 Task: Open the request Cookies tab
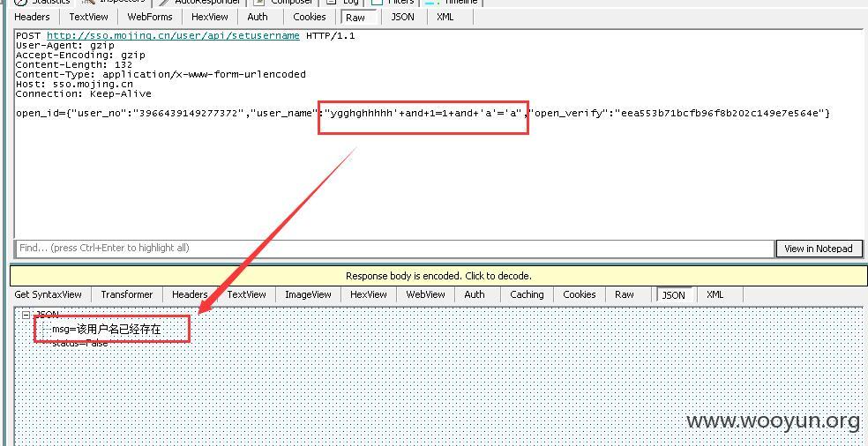[310, 17]
